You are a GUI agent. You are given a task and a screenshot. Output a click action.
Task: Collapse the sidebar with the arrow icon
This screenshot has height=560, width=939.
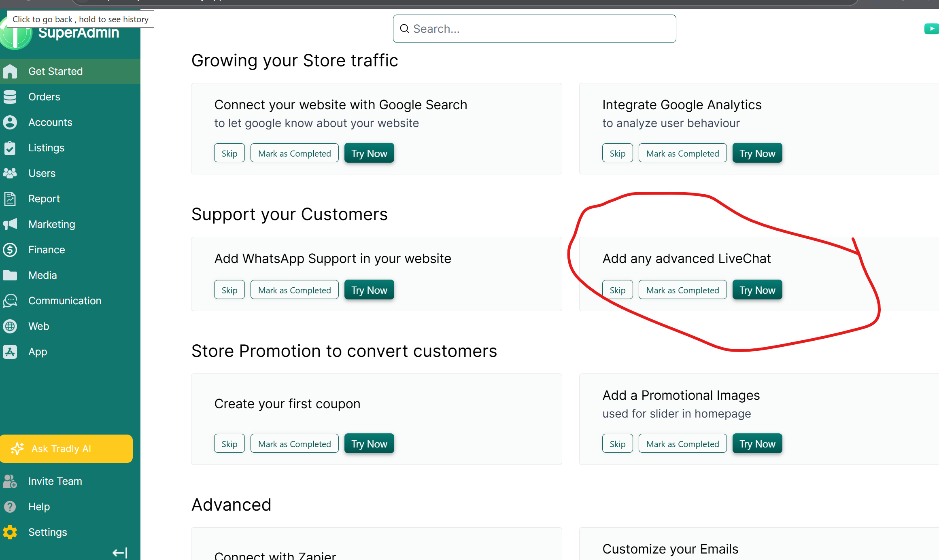click(120, 553)
